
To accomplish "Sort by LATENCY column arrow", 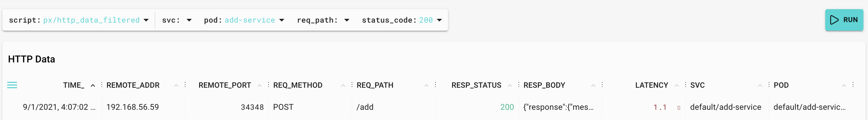I will 677,86.
